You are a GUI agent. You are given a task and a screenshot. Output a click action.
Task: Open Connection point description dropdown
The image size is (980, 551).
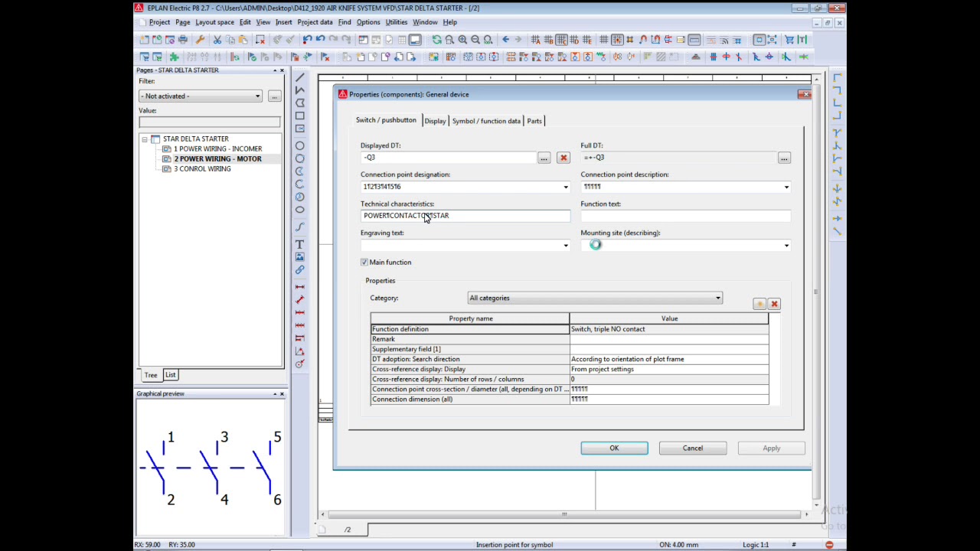786,187
